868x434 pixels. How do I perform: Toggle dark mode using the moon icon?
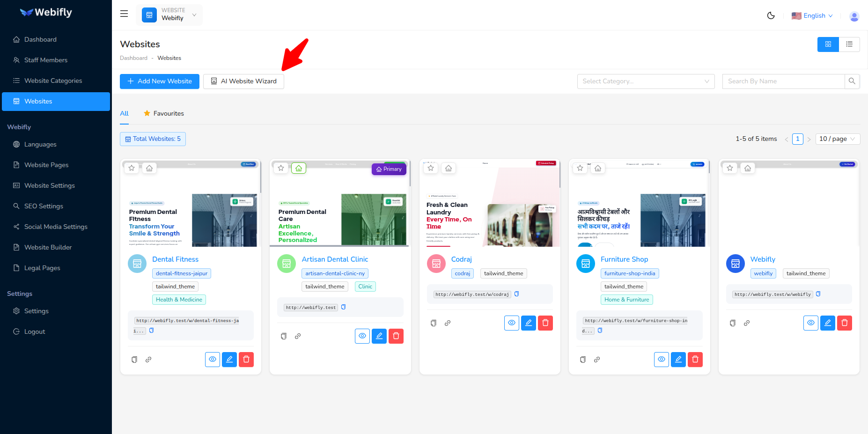771,15
